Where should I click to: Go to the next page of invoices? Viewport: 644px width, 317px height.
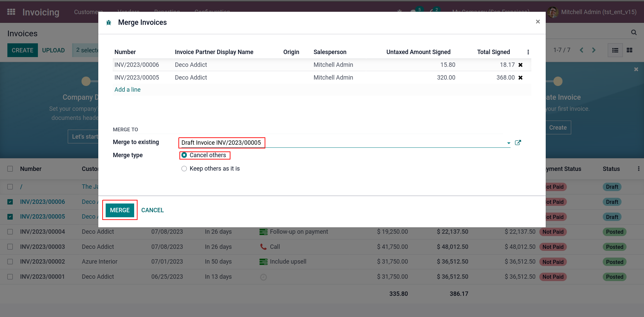(x=594, y=50)
